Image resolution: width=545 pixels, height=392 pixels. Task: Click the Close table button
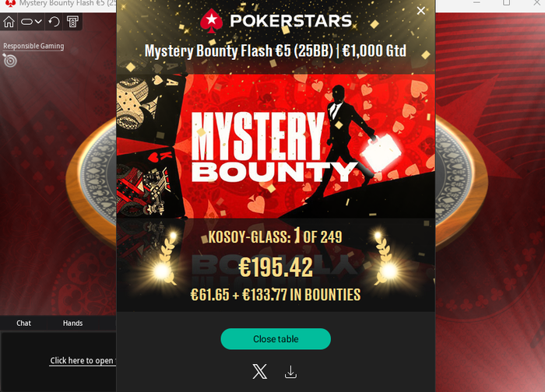tap(276, 339)
